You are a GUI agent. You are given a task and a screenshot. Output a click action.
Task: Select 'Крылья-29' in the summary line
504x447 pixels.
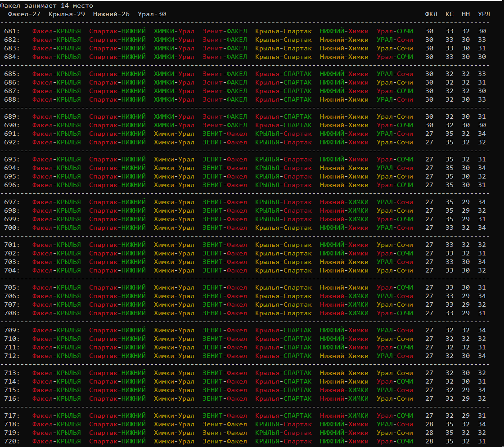(67, 14)
